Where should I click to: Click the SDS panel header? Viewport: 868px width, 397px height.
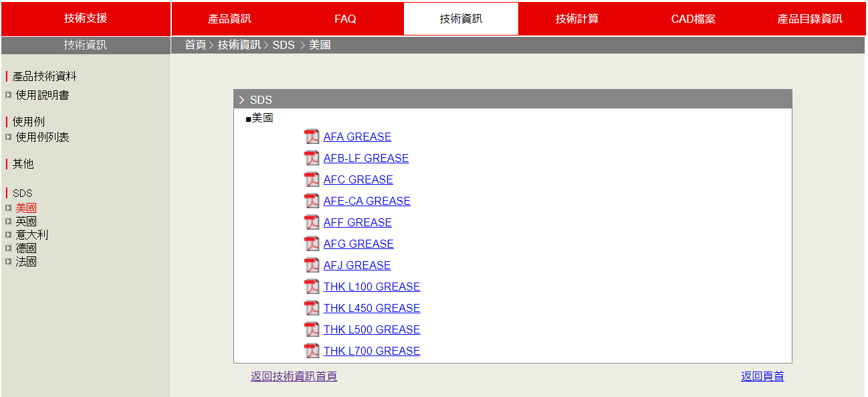coord(513,99)
